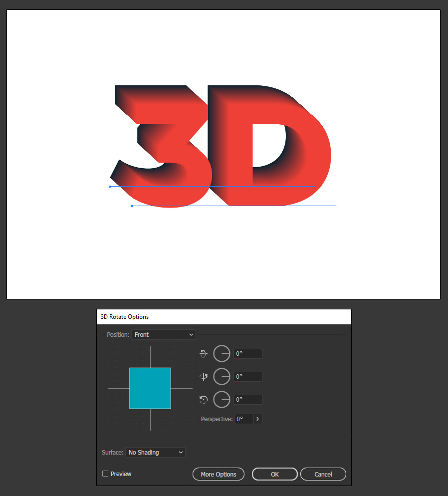Viewport: 448px width, 496px height.
Task: Click the Z-axis angle dial
Action: click(222, 400)
